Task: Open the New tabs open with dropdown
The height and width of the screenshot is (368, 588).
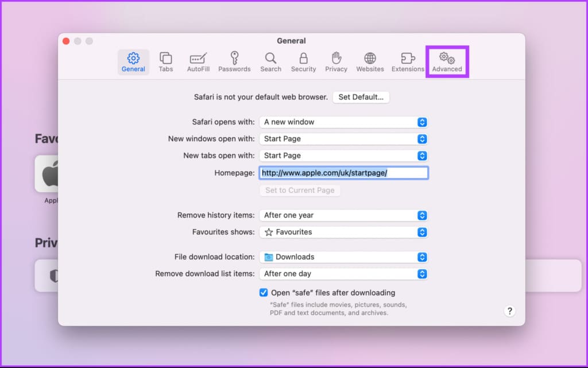Action: tap(343, 156)
